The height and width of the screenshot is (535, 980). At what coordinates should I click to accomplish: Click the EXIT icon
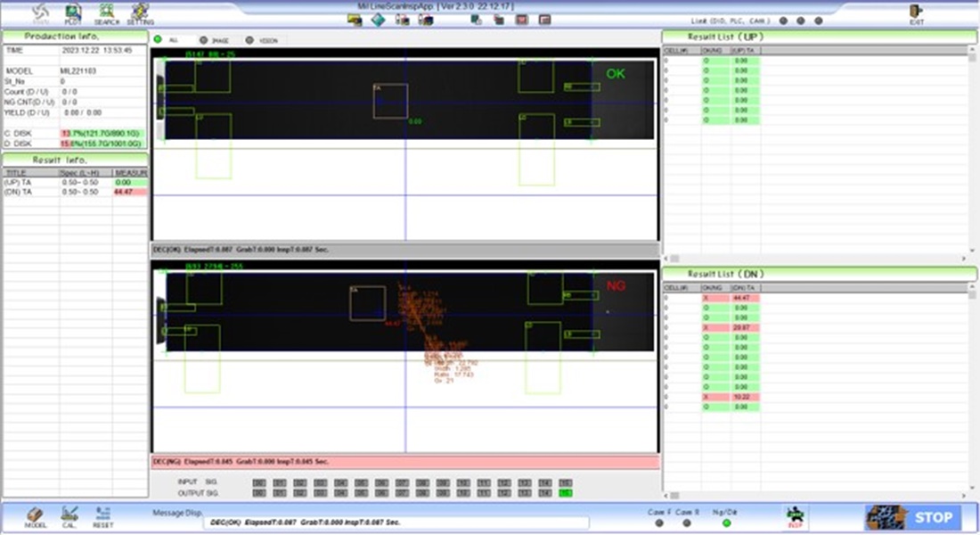(916, 12)
